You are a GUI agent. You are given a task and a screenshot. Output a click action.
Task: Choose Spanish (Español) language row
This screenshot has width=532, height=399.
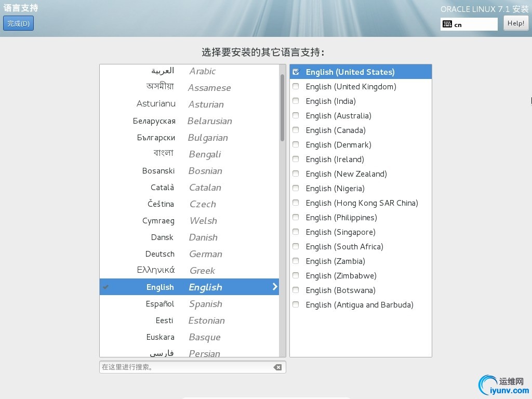[x=189, y=303]
